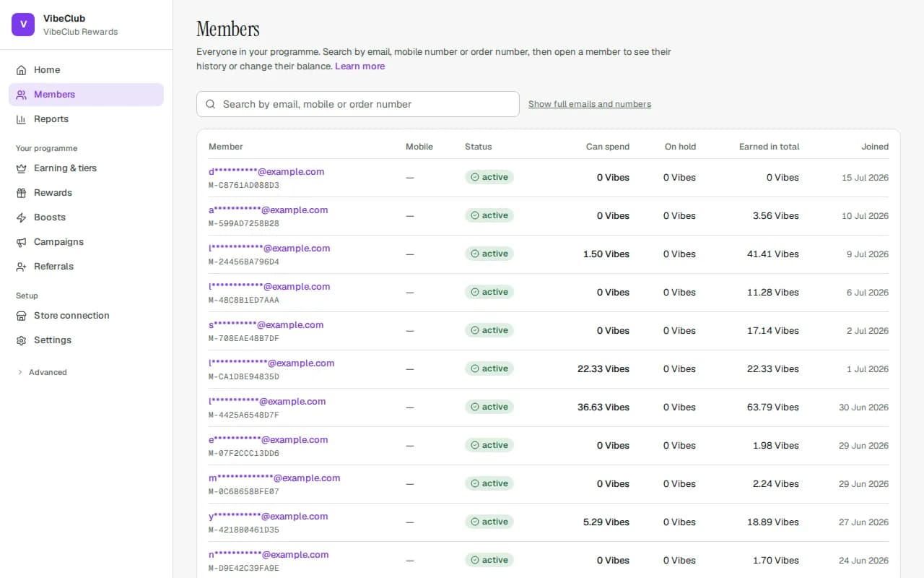This screenshot has height=578, width=924.
Task: Click the Campaigns megaphone icon
Action: (x=22, y=242)
